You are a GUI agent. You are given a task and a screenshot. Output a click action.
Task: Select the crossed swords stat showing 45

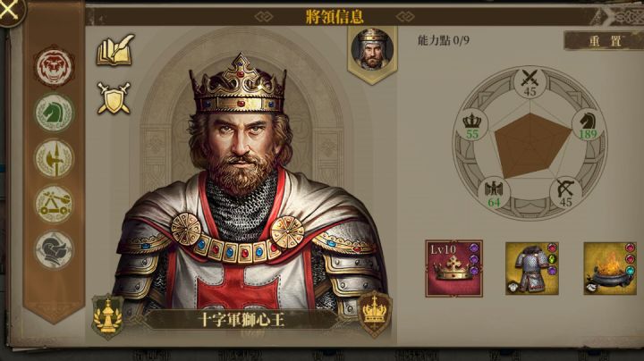click(530, 83)
